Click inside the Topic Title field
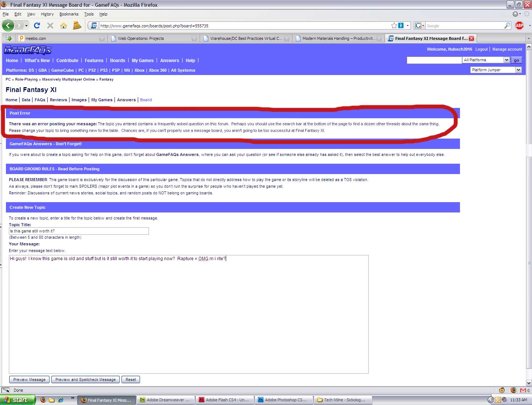 click(x=79, y=231)
